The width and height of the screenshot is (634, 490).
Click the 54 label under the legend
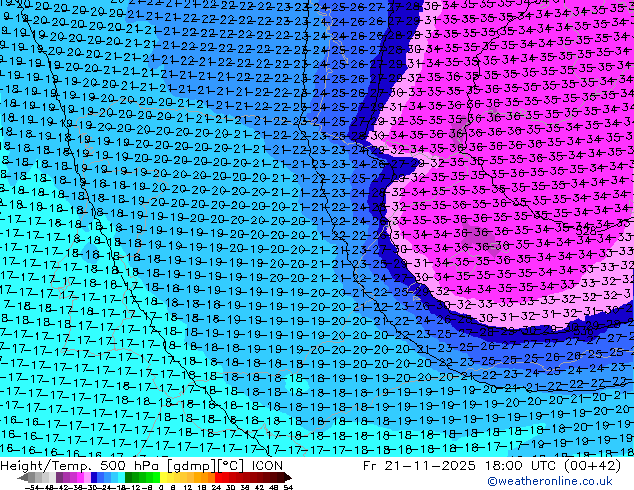coord(288,487)
